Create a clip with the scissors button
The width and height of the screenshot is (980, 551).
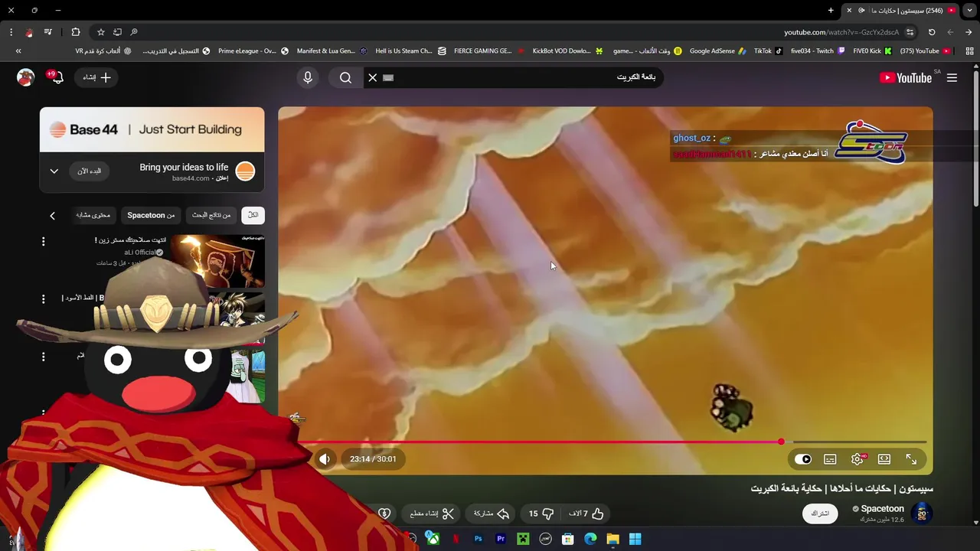[432, 514]
